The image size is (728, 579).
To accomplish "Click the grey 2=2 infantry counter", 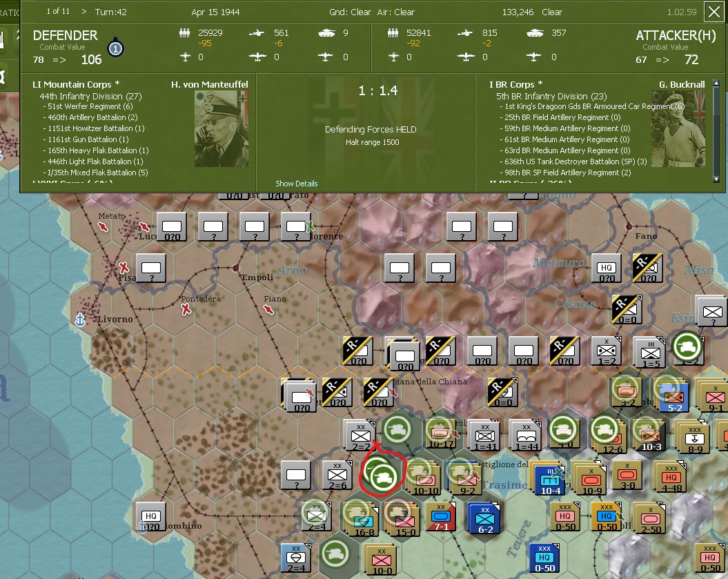I will point(360,435).
